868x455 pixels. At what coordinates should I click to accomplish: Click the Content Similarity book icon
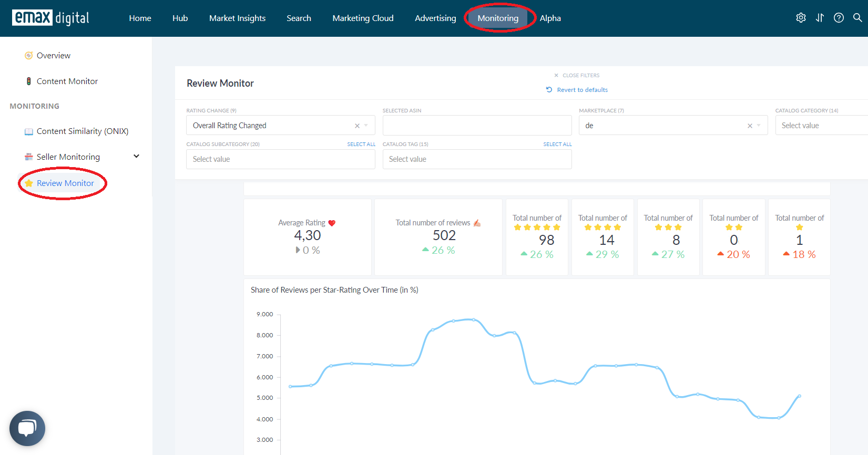[x=29, y=131]
